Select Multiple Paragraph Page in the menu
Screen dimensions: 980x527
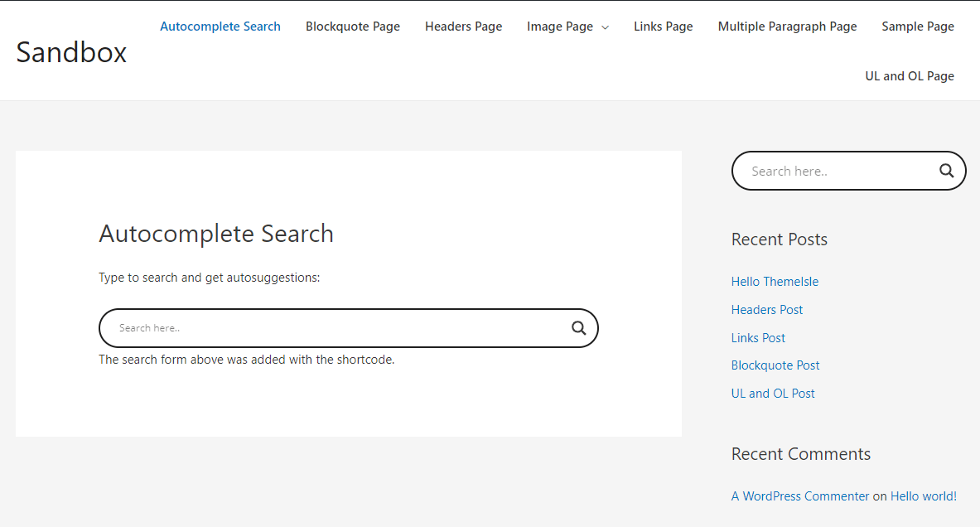point(787,26)
